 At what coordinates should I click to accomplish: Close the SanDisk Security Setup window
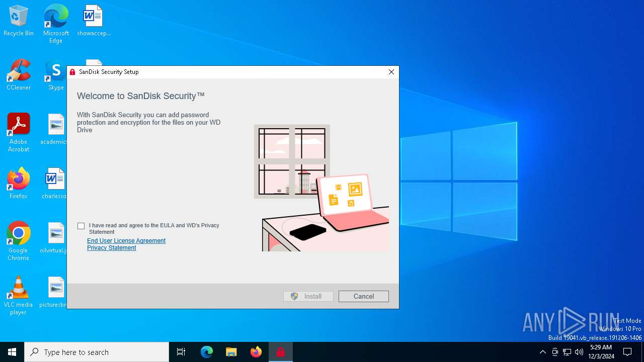point(391,72)
